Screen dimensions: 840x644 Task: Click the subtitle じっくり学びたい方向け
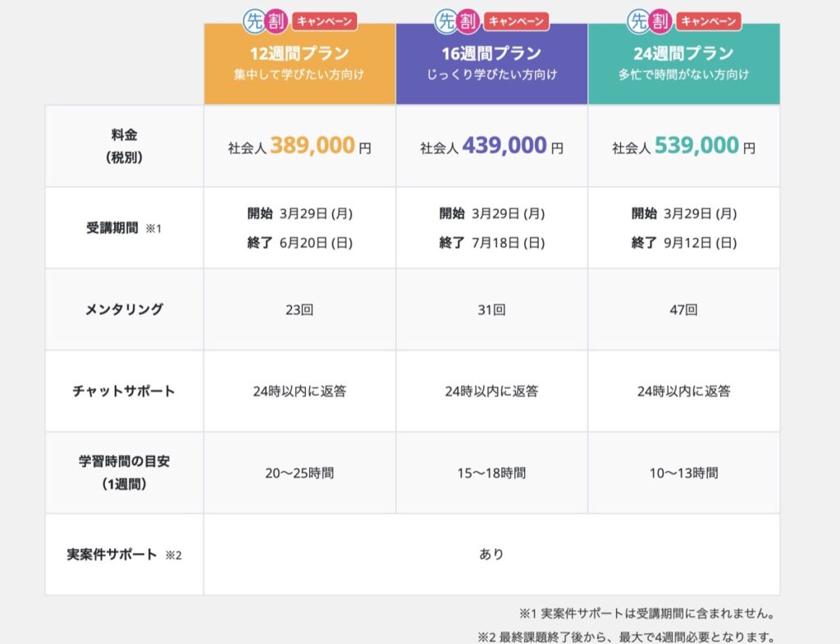point(492,75)
